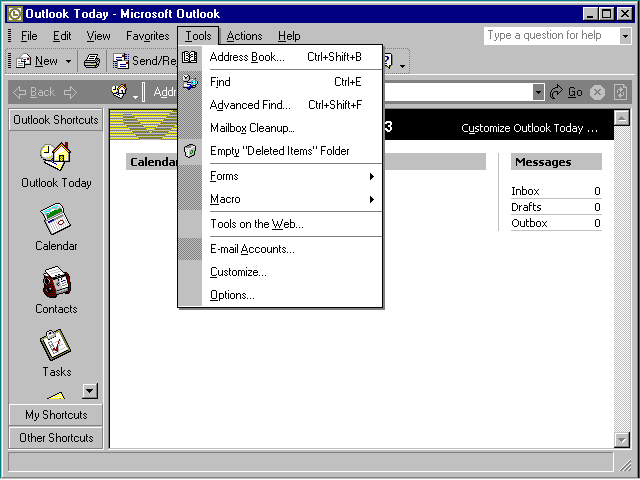
Task: Open the Actions menu
Action: (245, 36)
